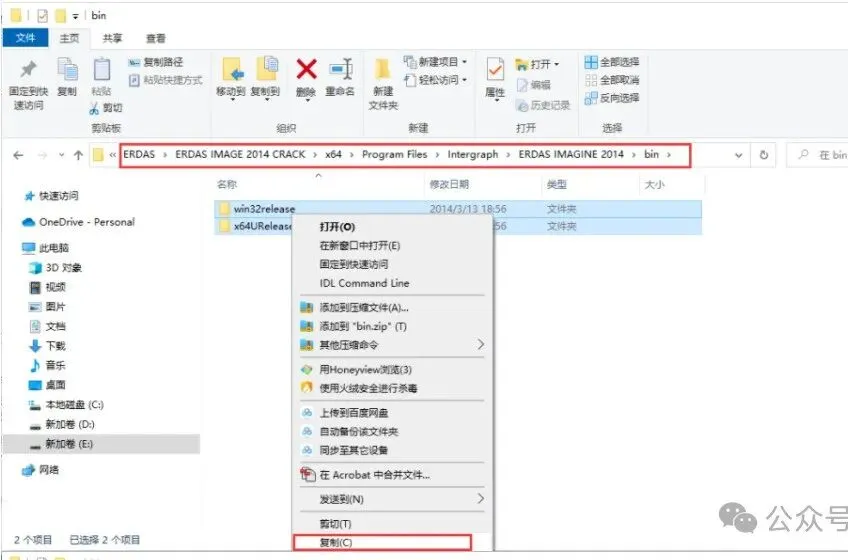
Task: Open Downloads (下载) in sidebar
Action: (x=47, y=346)
